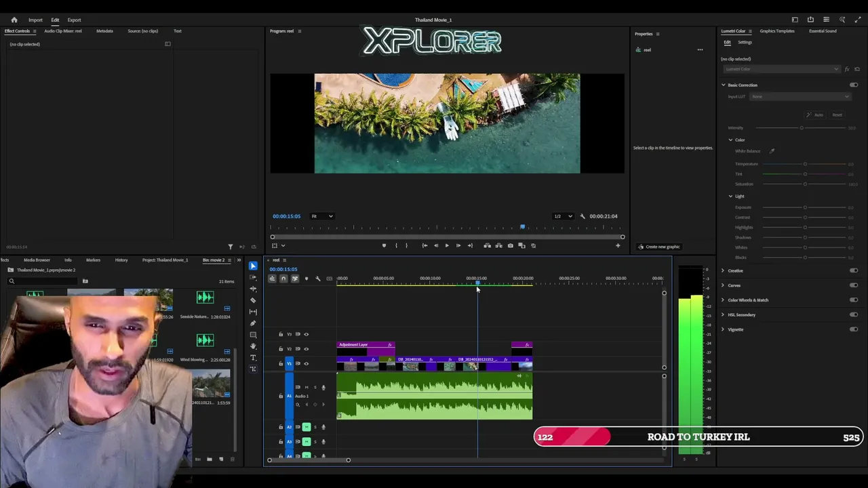Go to In point in program monitor
The image size is (868, 488).
click(425, 246)
